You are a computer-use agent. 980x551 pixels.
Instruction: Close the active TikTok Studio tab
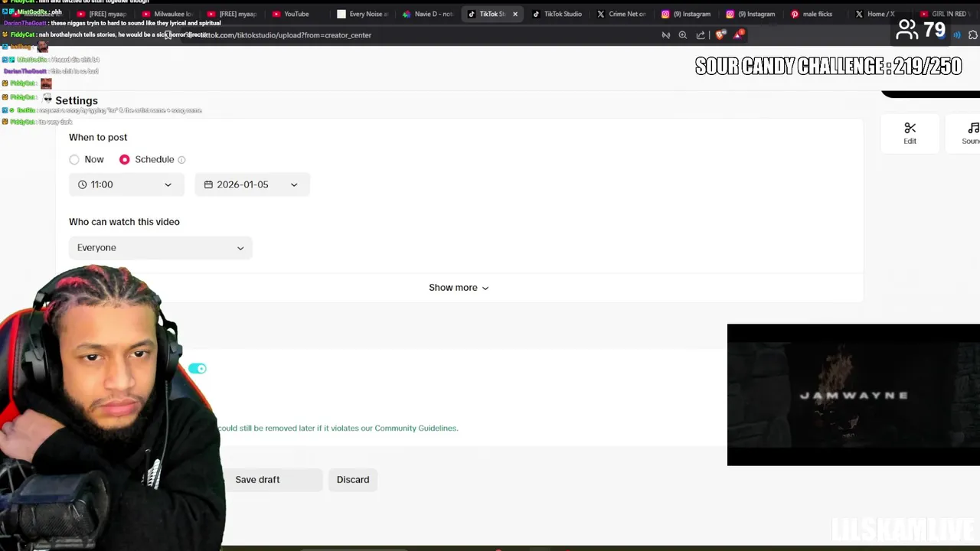pos(515,14)
